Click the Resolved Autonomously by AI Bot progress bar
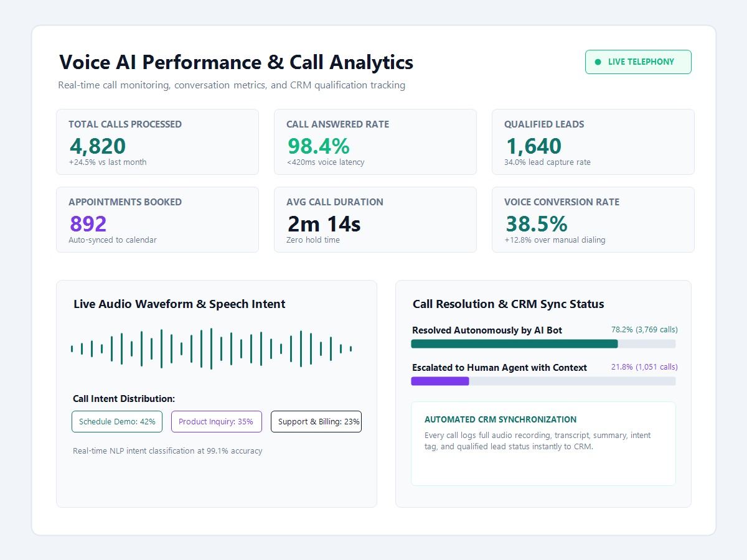 [x=543, y=343]
